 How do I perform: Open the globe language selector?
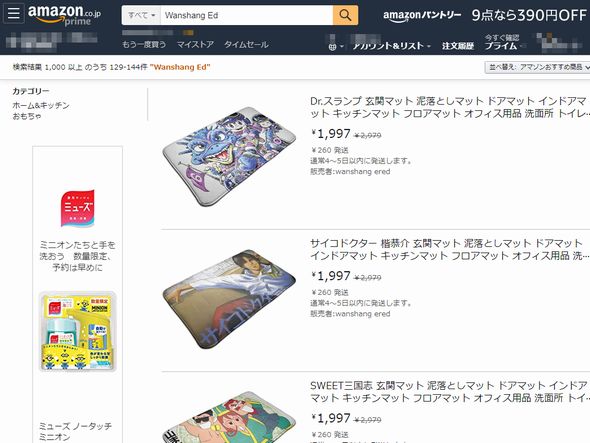336,47
